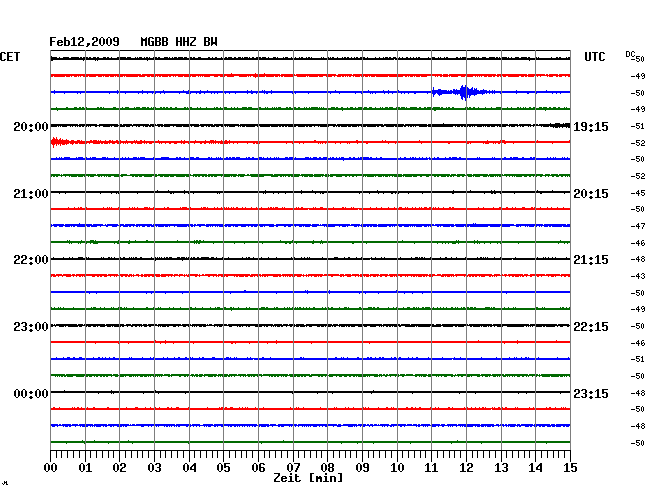Select minute 09 on the time axis
Image resolution: width=650 pixels, height=494 pixels.
[x=362, y=468]
